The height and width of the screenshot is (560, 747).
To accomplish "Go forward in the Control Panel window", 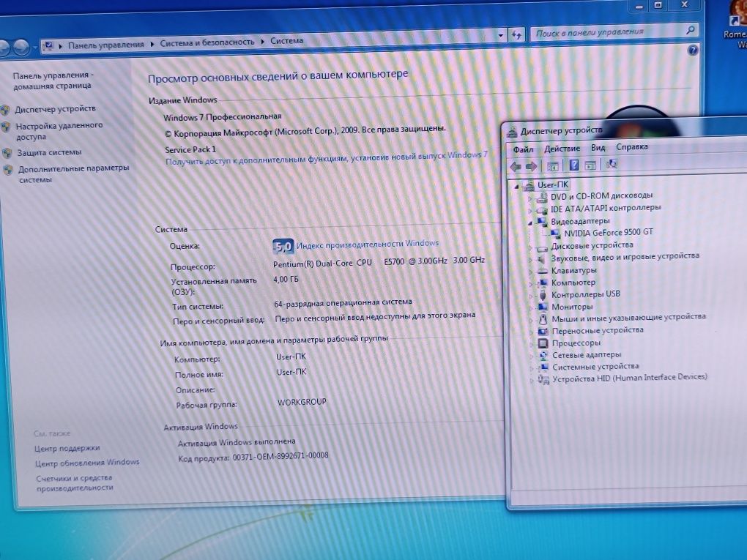I will tap(21, 47).
